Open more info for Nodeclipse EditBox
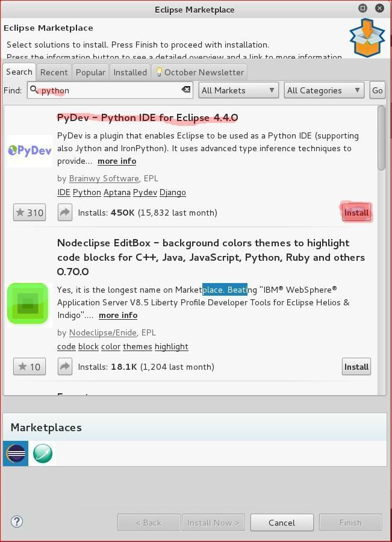Screen dimensions: 392x542 pos(118,315)
